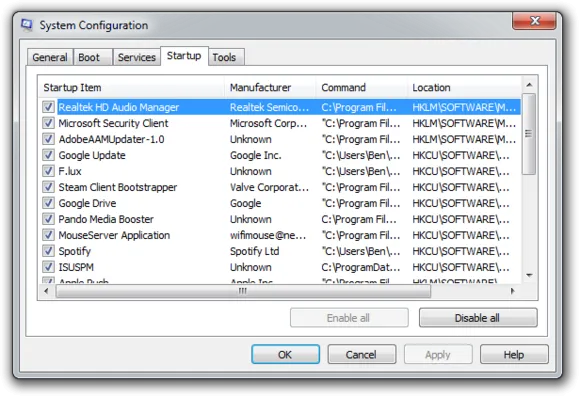Screen dimensions: 580x397
Task: Disable the Pando Media Booster checkbox
Action: [x=48, y=219]
